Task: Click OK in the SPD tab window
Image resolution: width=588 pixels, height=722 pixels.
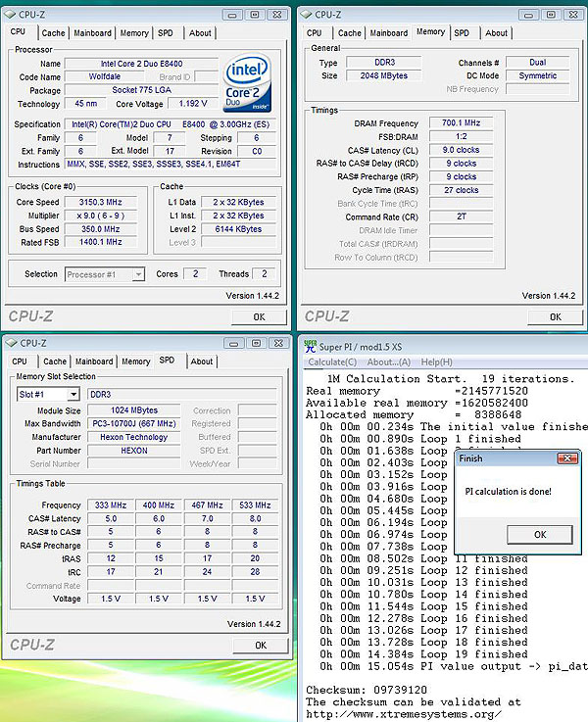Action: click(x=261, y=646)
